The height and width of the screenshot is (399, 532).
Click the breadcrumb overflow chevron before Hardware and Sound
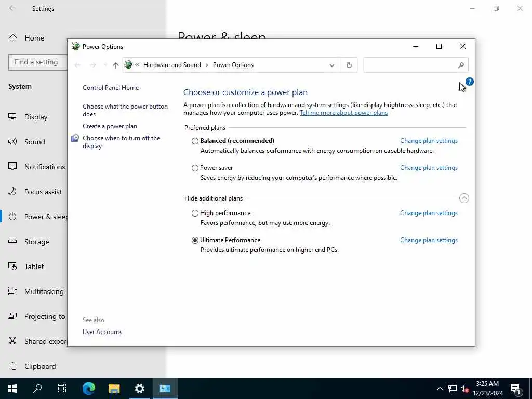point(137,65)
